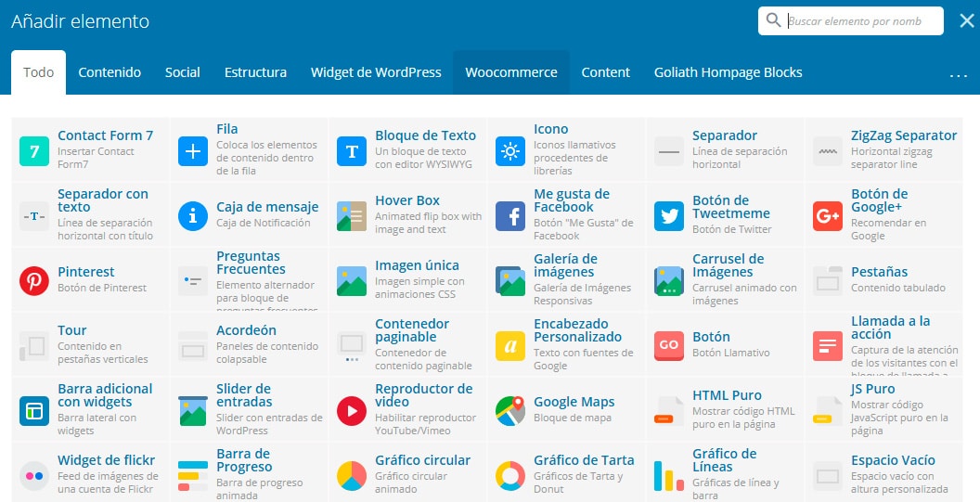This screenshot has height=502, width=980.
Task: Choose the Icono sun icon
Action: point(510,151)
